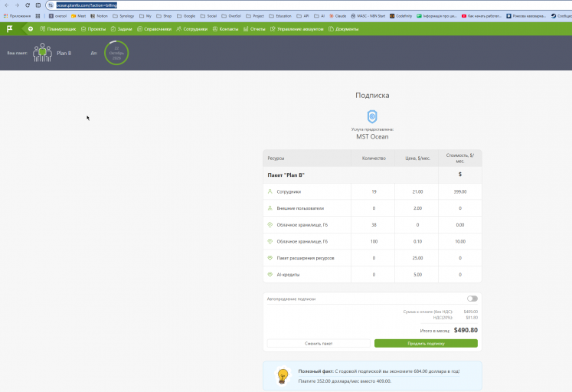The height and width of the screenshot is (392, 572).
Task: Click the Сотрудники row person icon
Action: [270, 191]
